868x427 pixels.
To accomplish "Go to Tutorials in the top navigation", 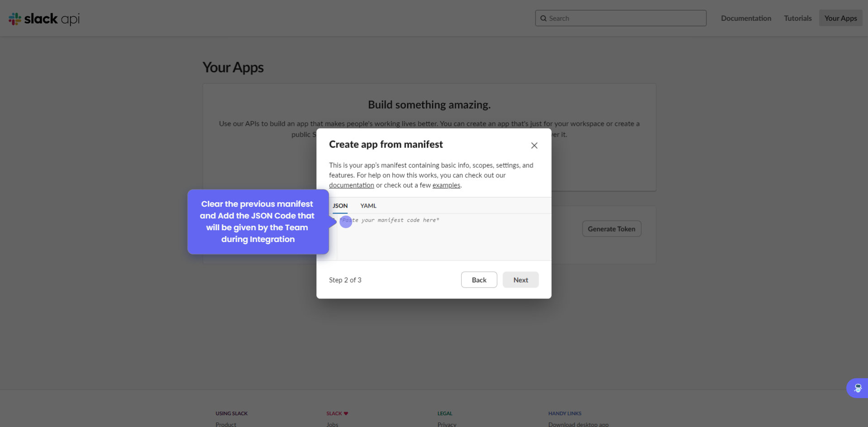I will click(x=797, y=18).
